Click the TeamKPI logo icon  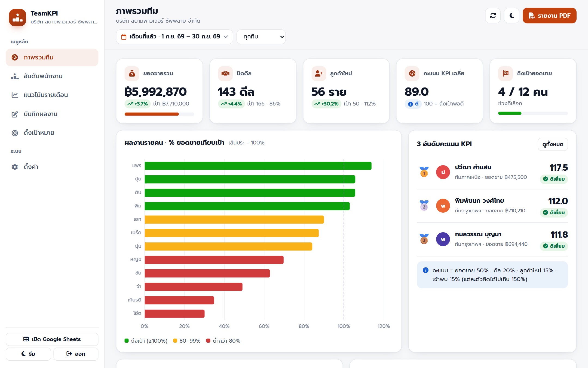pyautogui.click(x=17, y=17)
